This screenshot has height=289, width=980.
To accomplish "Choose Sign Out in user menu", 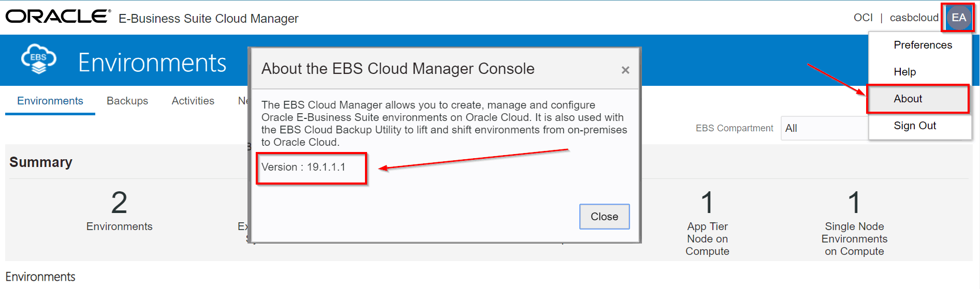I will pyautogui.click(x=915, y=126).
